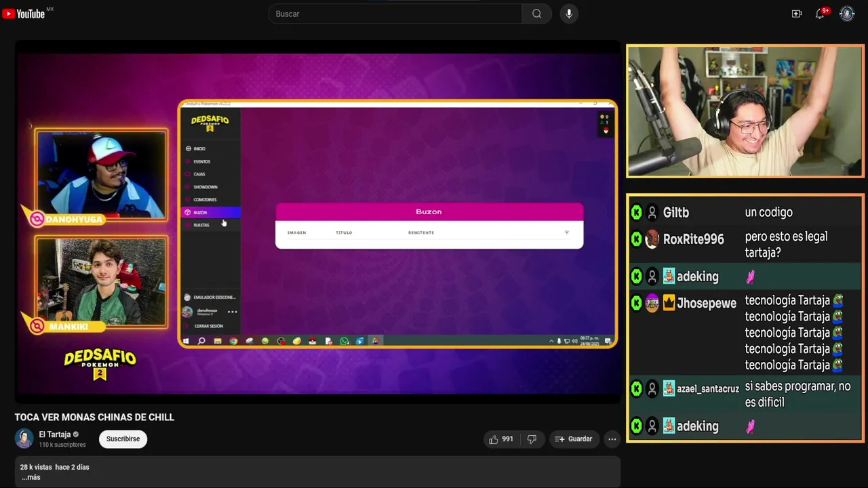Image resolution: width=868 pixels, height=488 pixels.
Task: Expand the description with ...más
Action: [31, 477]
